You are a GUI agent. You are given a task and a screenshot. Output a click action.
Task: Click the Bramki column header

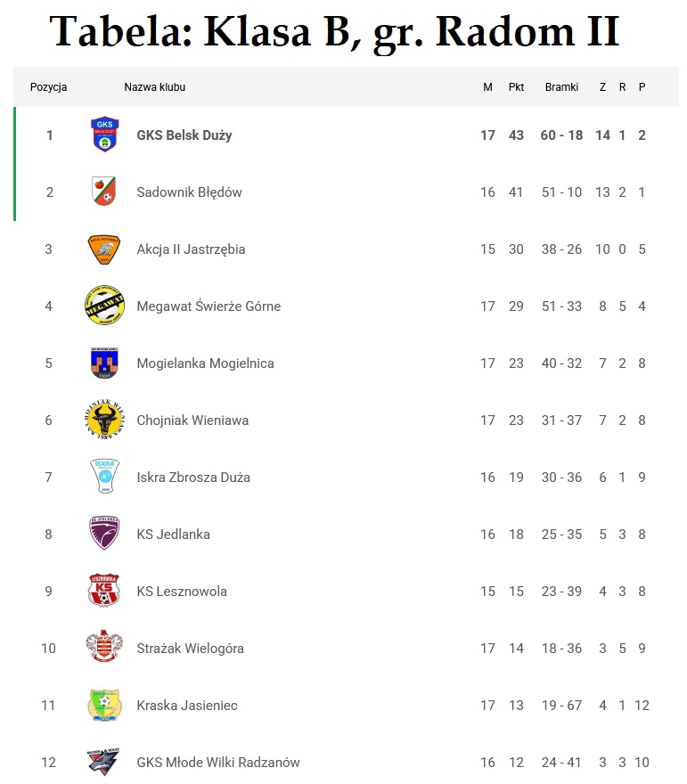click(561, 87)
